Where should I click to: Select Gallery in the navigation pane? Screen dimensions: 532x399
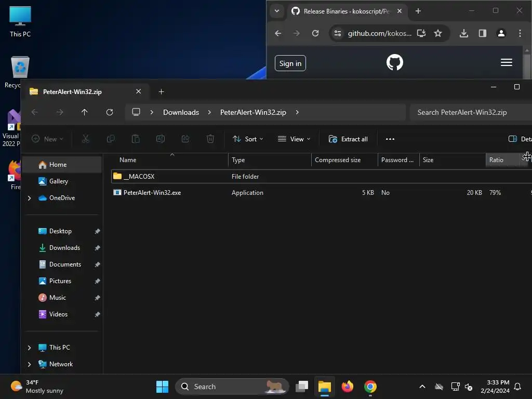[63, 181]
